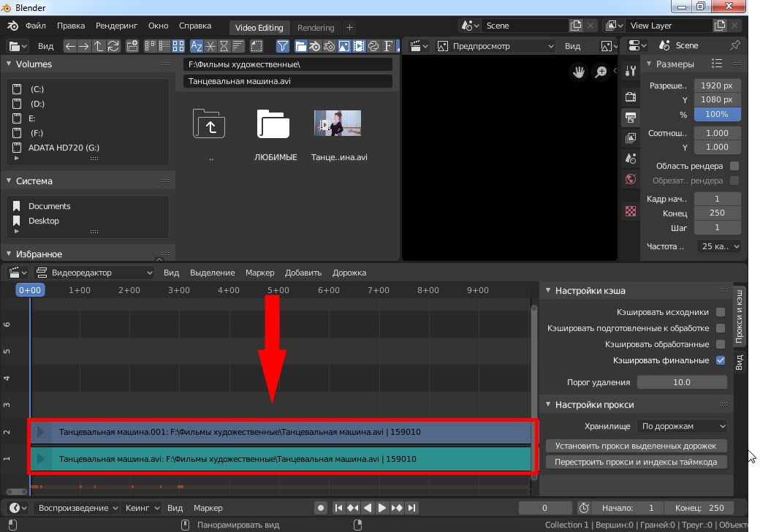The width and height of the screenshot is (771, 532).
Task: Click Установить прокси выделенных дорожек button
Action: point(636,445)
